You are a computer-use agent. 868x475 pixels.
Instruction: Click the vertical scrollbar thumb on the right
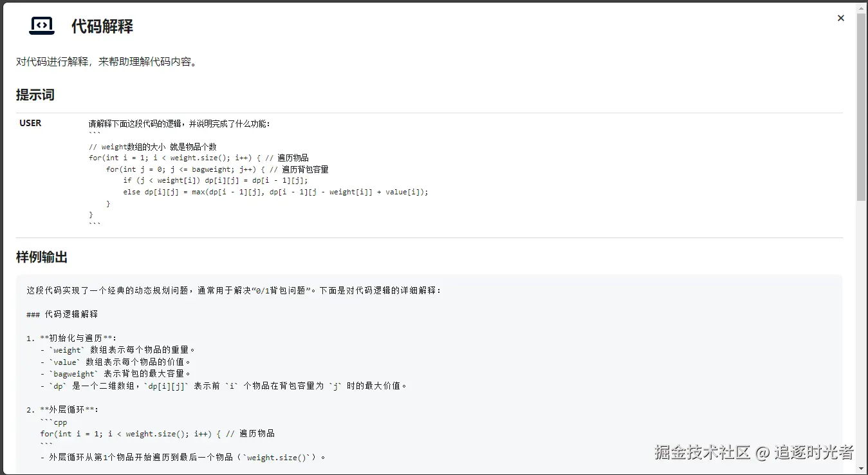[861, 107]
